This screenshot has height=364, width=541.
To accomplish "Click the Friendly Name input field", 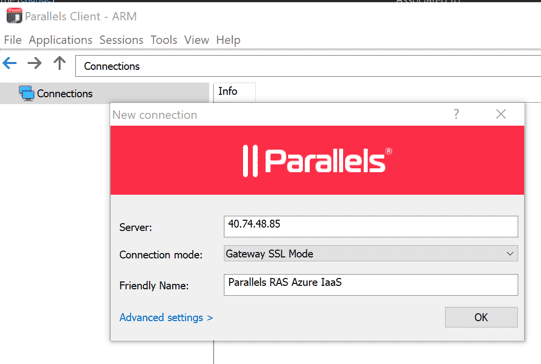I will 371,285.
